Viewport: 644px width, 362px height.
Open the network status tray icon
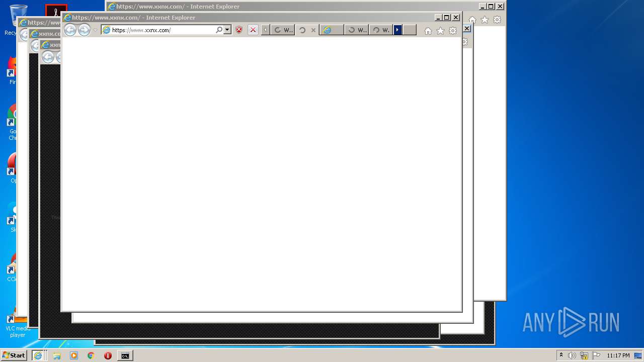coord(584,355)
